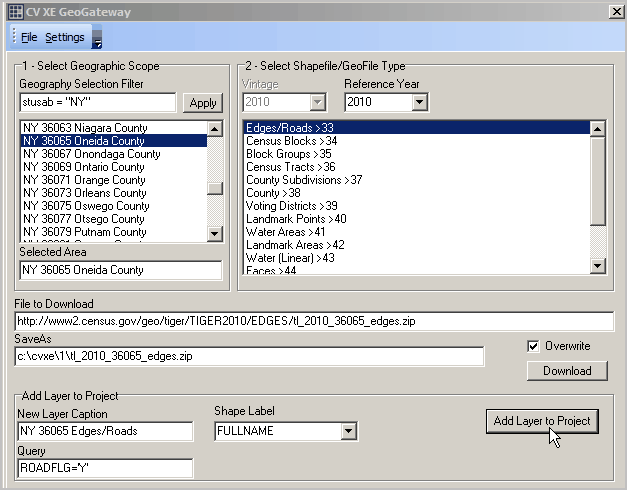Viewport: 627px width, 490px height.
Task: Select NY 36067 Onondaga County
Action: coord(114,154)
